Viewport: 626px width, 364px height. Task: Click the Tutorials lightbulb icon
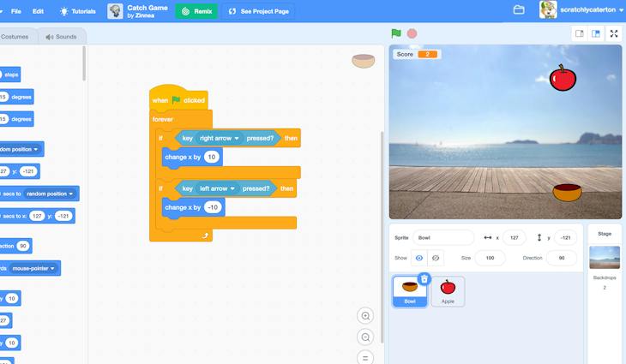[63, 11]
